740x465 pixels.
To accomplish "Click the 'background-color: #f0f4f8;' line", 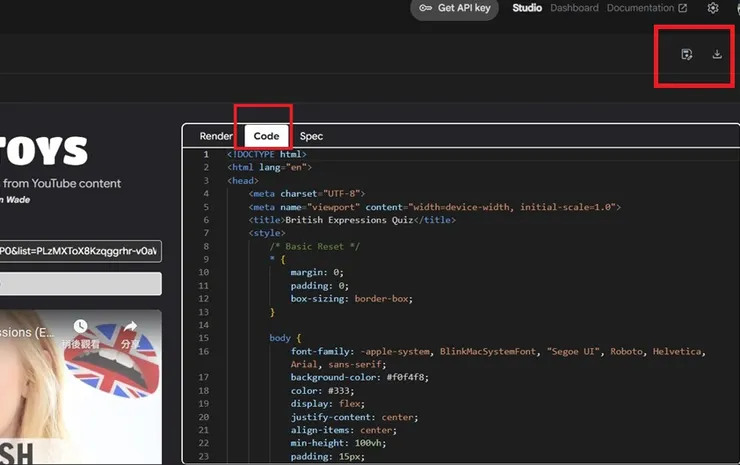I will pyautogui.click(x=360, y=377).
